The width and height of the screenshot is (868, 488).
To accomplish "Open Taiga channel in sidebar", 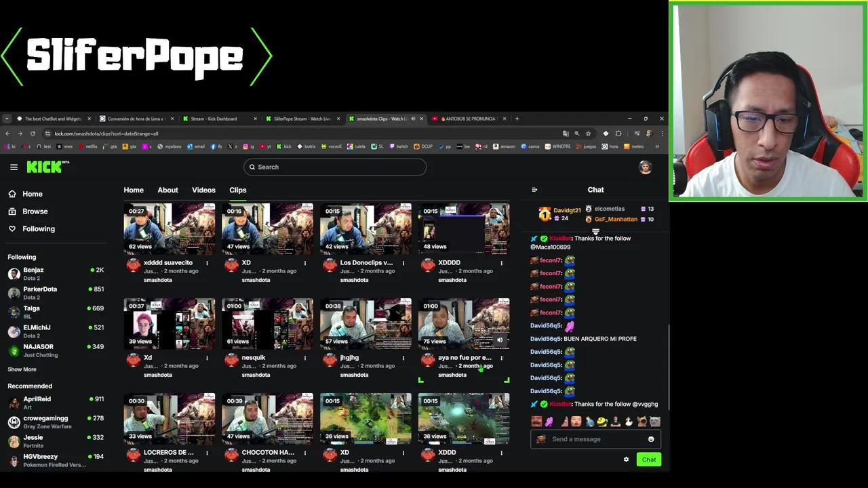I will pyautogui.click(x=56, y=312).
